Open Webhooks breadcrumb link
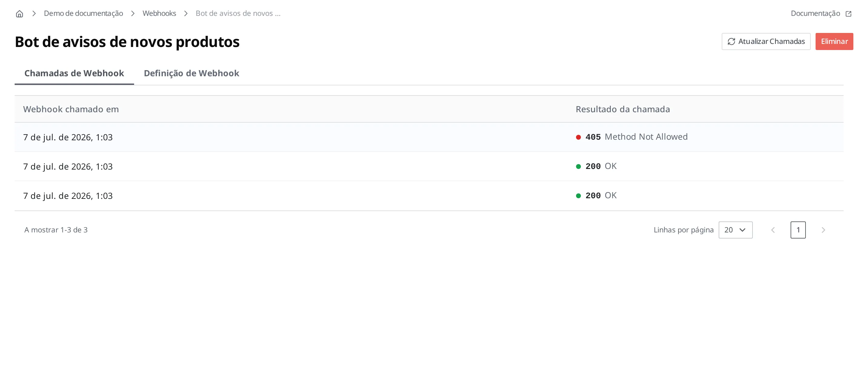 coord(159,13)
